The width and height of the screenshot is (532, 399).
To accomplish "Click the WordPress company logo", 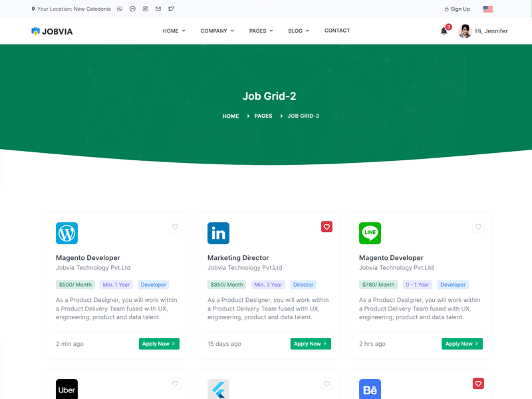I will pyautogui.click(x=67, y=233).
